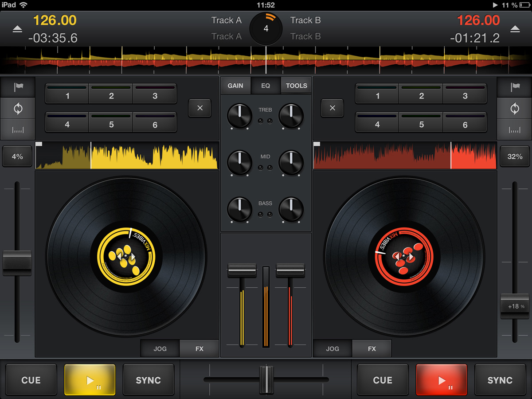The image size is (532, 399).
Task: Click right MID knob
Action: point(291,162)
